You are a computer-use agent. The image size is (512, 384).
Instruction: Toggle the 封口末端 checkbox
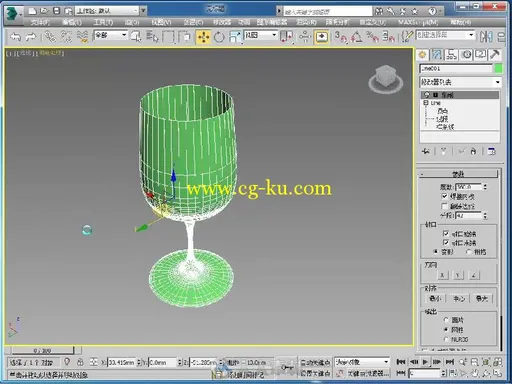tap(446, 242)
